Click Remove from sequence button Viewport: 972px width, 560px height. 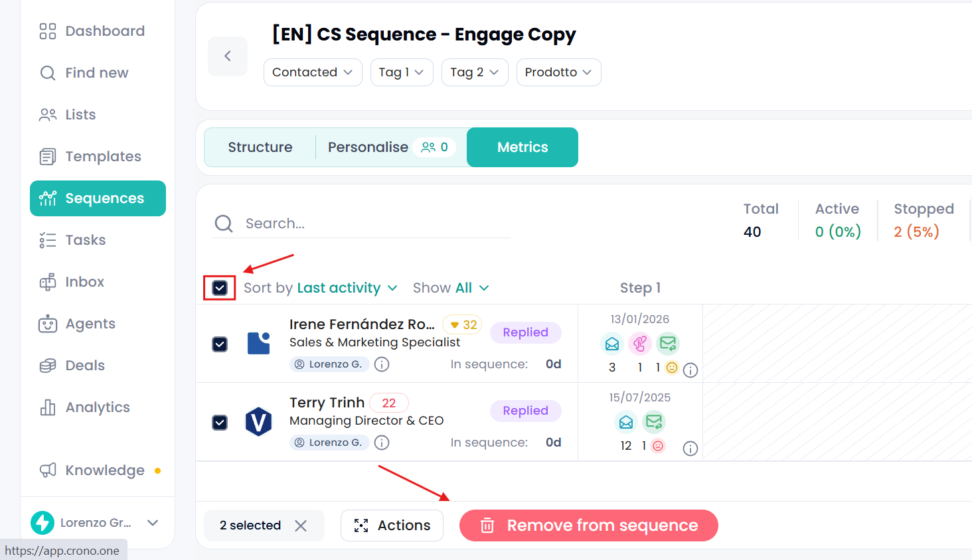[x=589, y=525]
